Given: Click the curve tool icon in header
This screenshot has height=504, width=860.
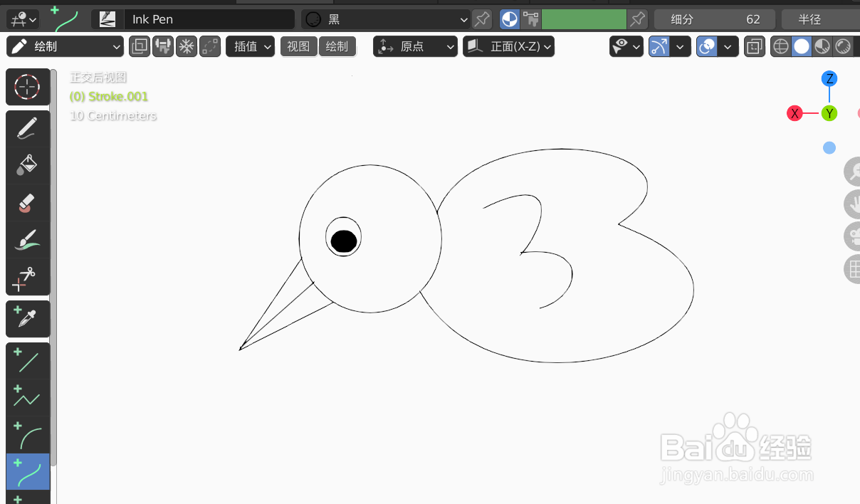Looking at the screenshot, I should [x=65, y=19].
